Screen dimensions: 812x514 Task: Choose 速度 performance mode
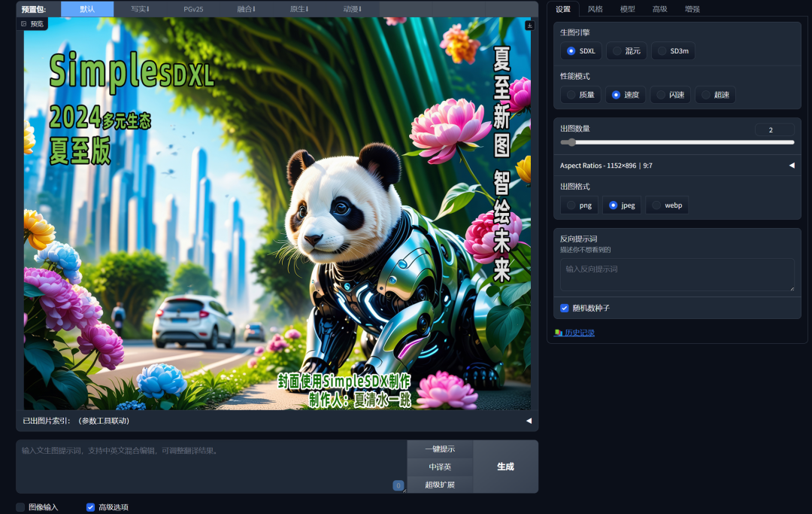point(625,95)
